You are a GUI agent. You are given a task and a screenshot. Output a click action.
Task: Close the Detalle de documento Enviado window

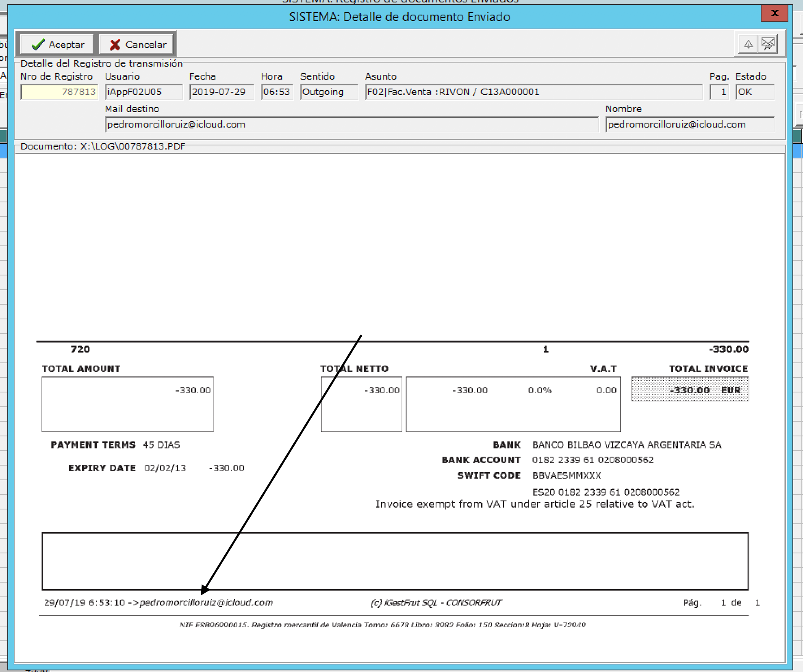click(x=774, y=13)
